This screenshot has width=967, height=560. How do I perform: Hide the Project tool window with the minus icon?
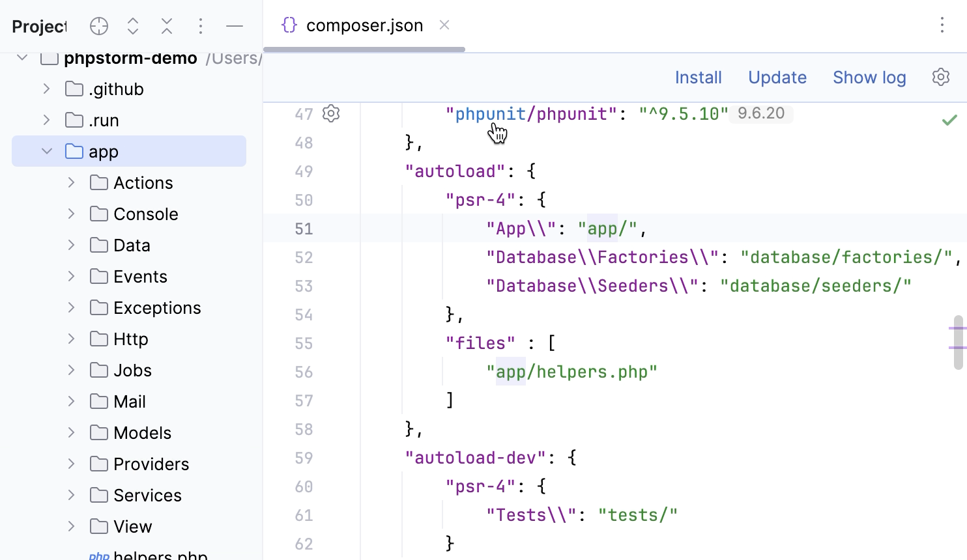click(234, 26)
